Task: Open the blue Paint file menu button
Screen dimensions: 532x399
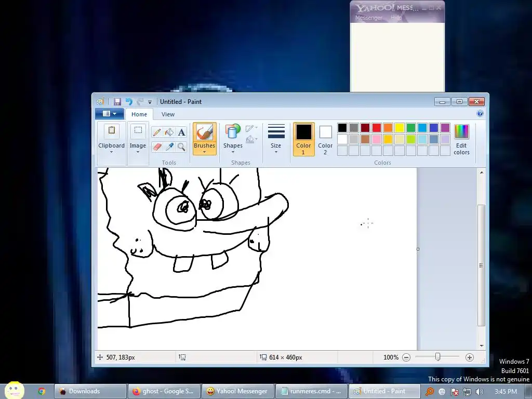Action: point(109,114)
